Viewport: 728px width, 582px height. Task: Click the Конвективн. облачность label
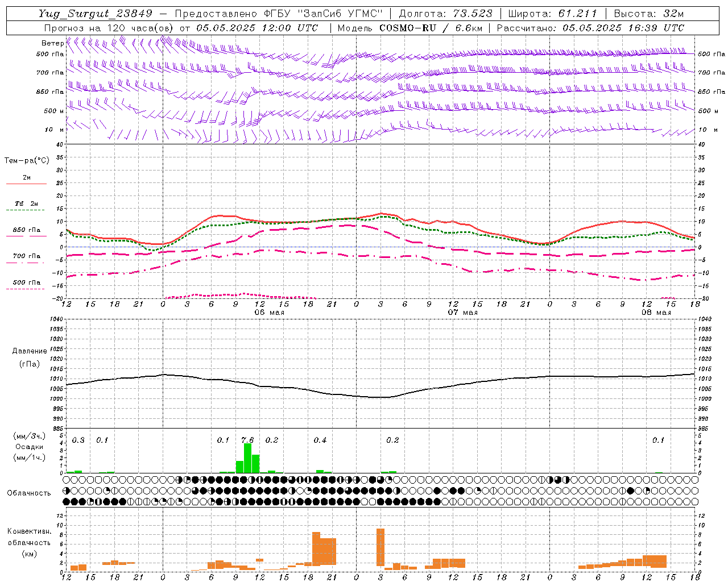29,537
